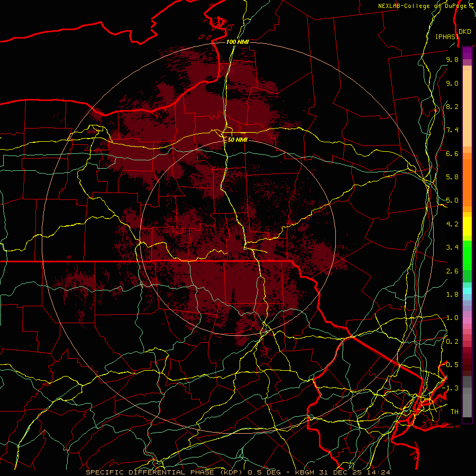Pick the cyan segment of color bar
This screenshot has height=476, width=476.
(467, 291)
